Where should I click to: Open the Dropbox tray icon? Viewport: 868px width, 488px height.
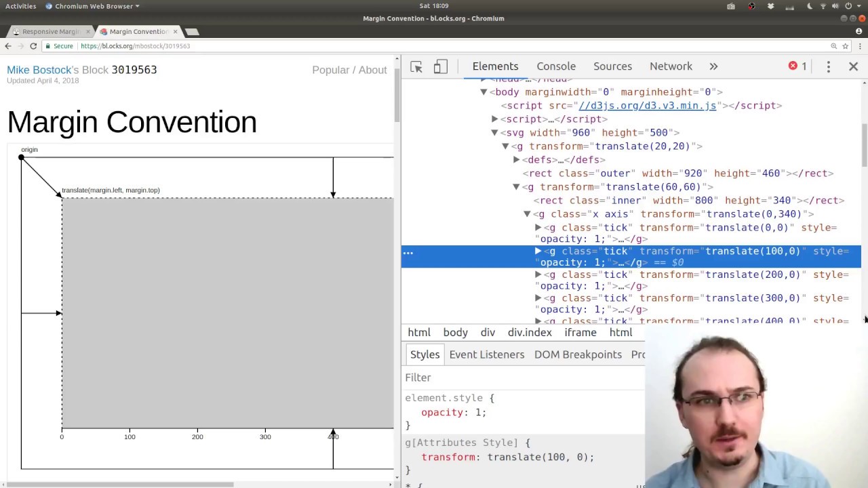(x=770, y=6)
